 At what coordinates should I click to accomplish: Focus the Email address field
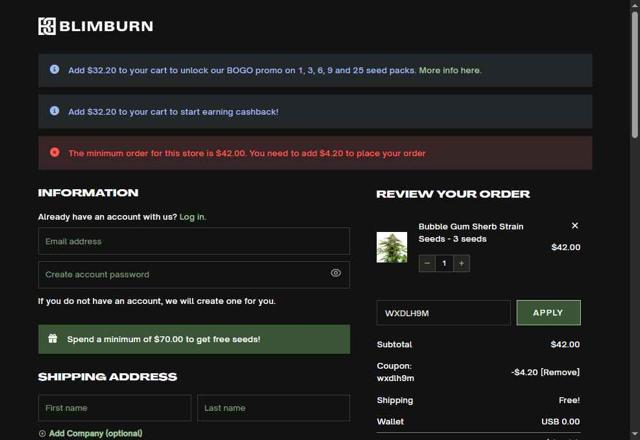(x=194, y=241)
